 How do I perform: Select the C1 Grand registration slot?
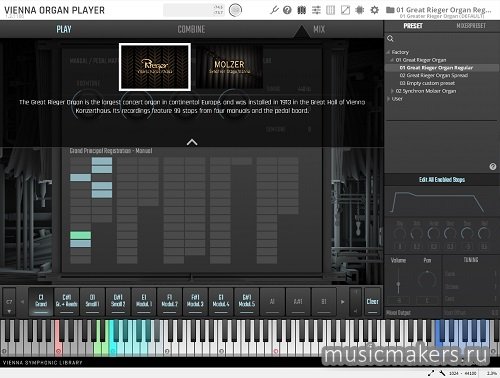coord(41,301)
